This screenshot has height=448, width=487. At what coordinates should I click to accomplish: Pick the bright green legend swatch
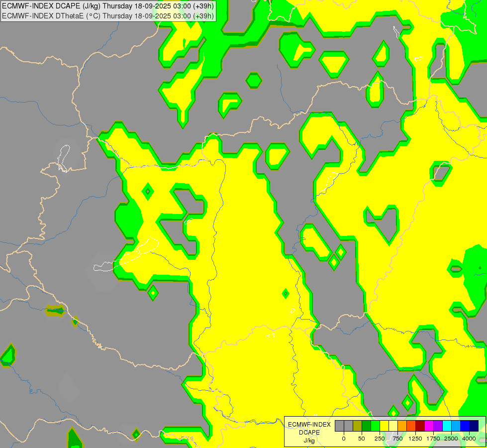click(x=375, y=426)
